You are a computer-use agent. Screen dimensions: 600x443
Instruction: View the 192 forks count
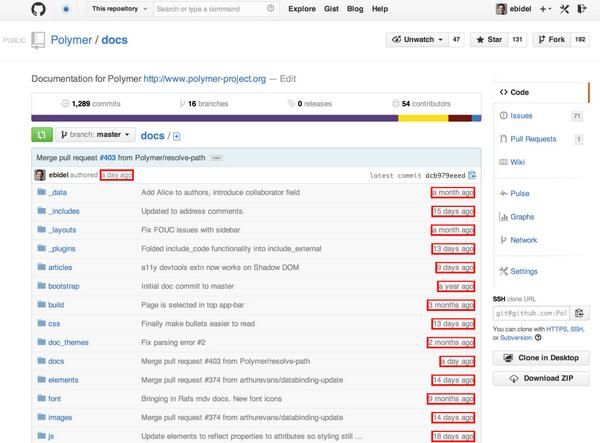click(580, 39)
